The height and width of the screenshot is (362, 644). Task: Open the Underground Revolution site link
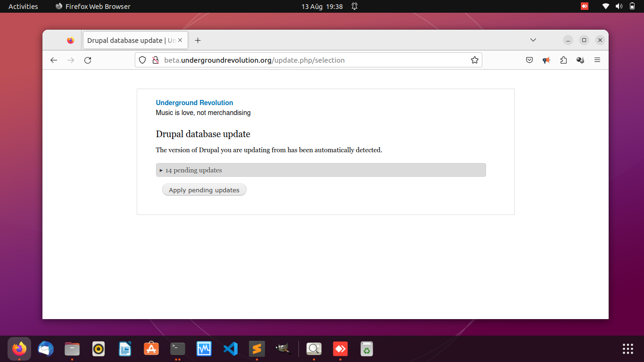click(194, 103)
